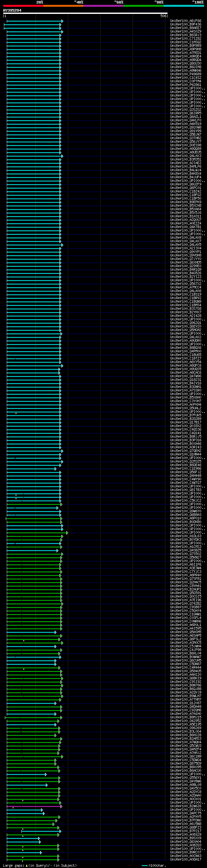Click the orange ~40% identity legend segment
The height and width of the screenshot is (868, 207).
[63, 6]
